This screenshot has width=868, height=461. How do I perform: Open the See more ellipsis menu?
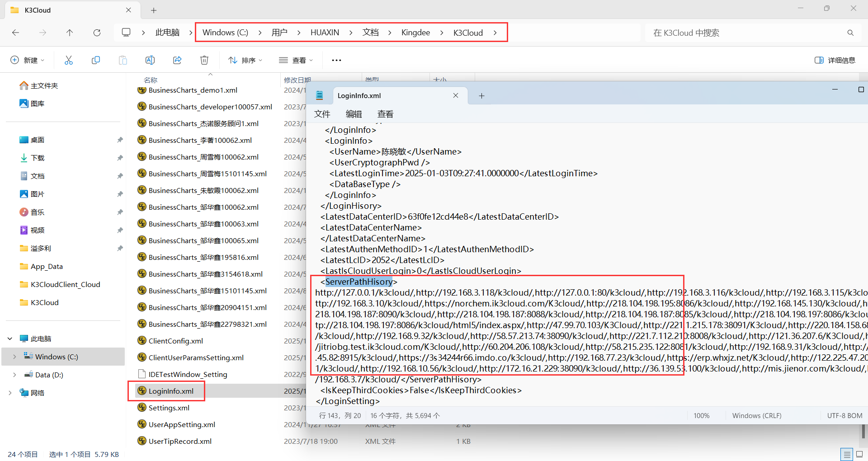tap(336, 60)
